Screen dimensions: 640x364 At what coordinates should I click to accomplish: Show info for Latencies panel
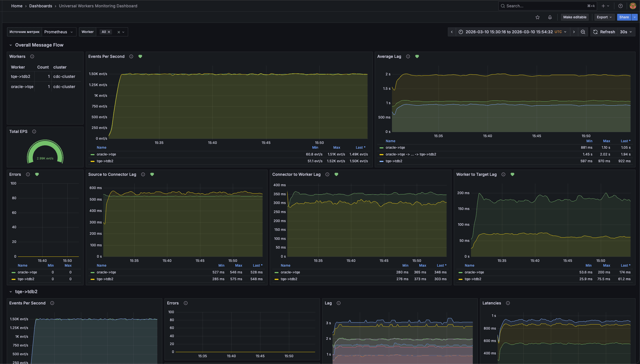click(x=508, y=303)
